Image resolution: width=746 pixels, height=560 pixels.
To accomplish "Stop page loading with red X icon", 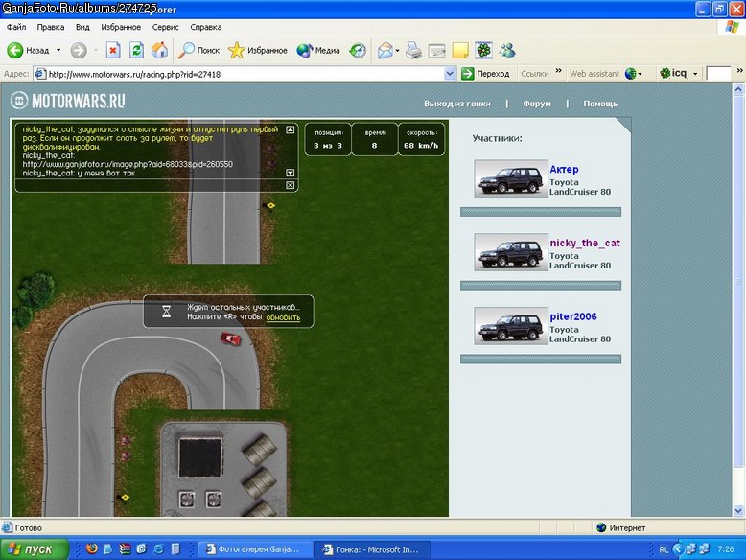I will point(113,50).
